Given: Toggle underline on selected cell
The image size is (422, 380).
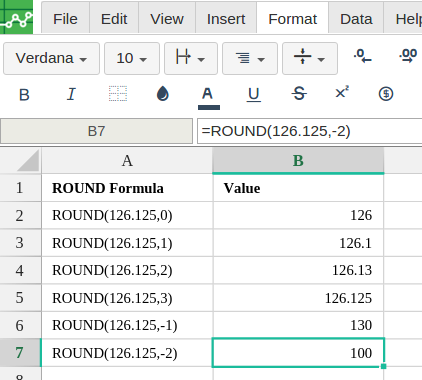Looking at the screenshot, I should [x=254, y=94].
